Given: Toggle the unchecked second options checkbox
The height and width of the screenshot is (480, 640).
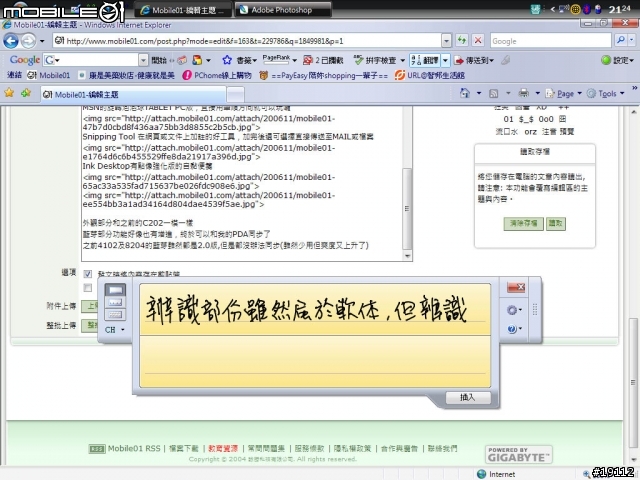Looking at the screenshot, I should (x=87, y=288).
